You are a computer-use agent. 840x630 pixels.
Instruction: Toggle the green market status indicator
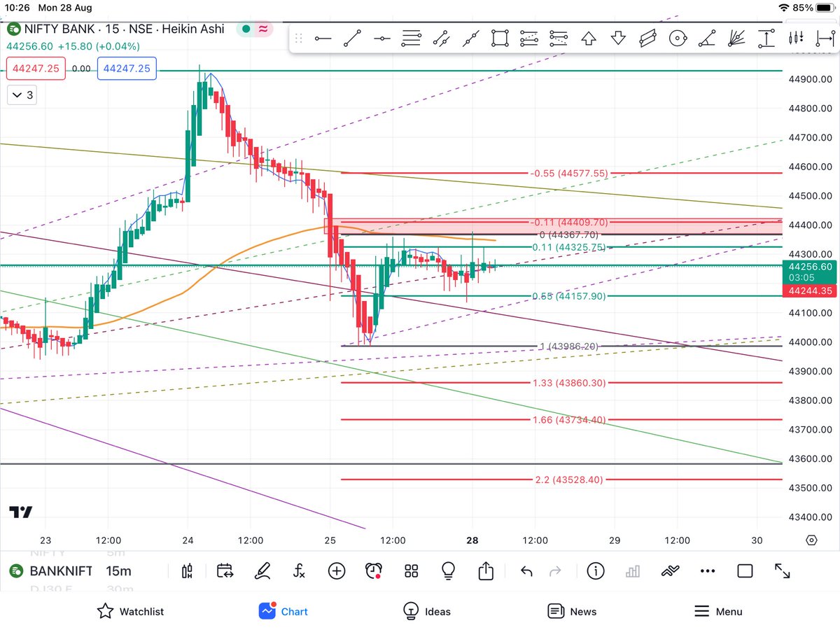pos(246,29)
